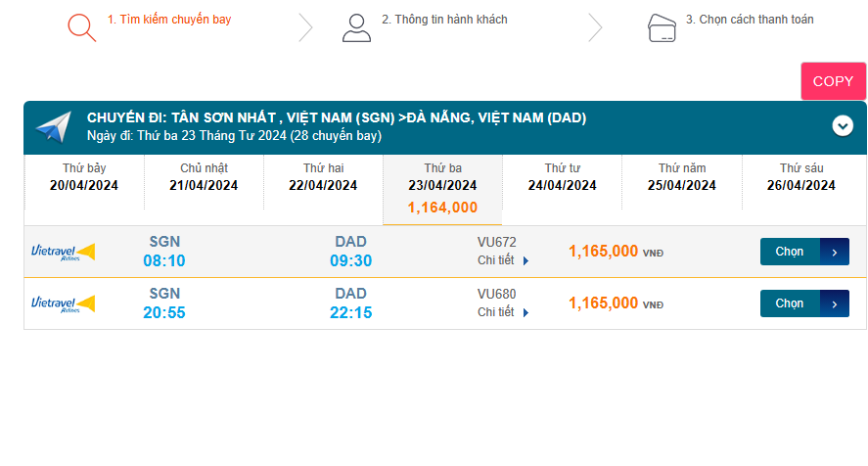Choose the 08:10 flight with Chọn

790,252
